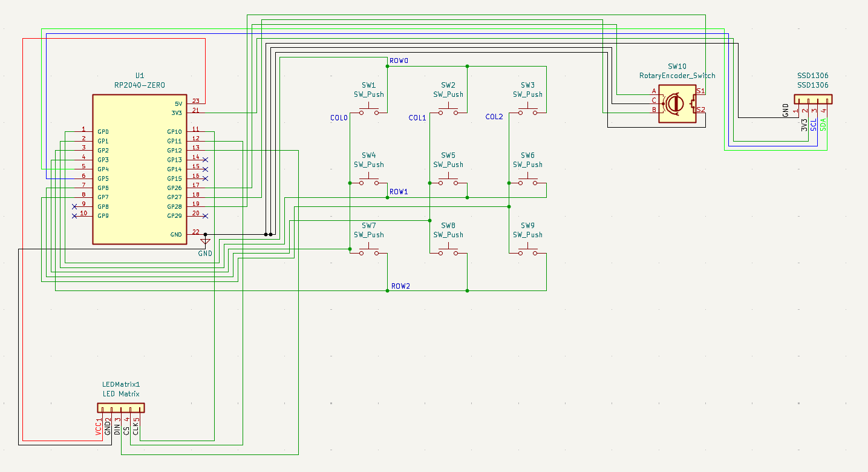868x472 pixels.
Task: Click the 5V pin name inside U1
Action: tap(178, 103)
